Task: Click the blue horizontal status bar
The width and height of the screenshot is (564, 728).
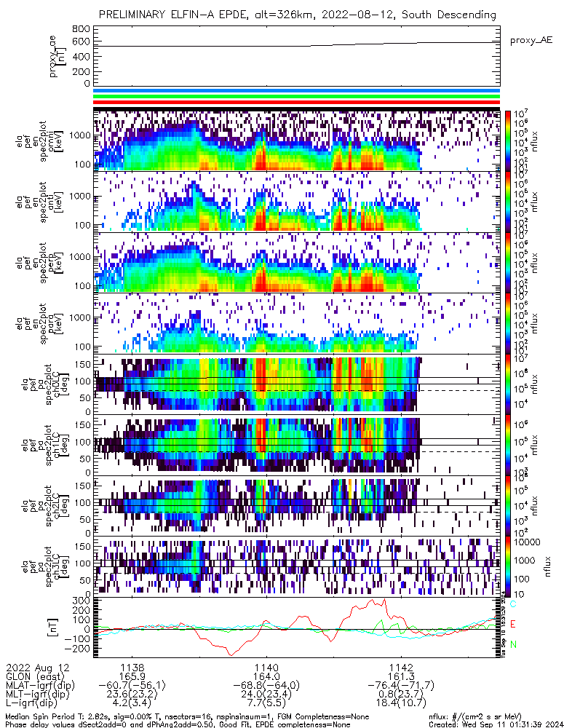Action: point(297,91)
